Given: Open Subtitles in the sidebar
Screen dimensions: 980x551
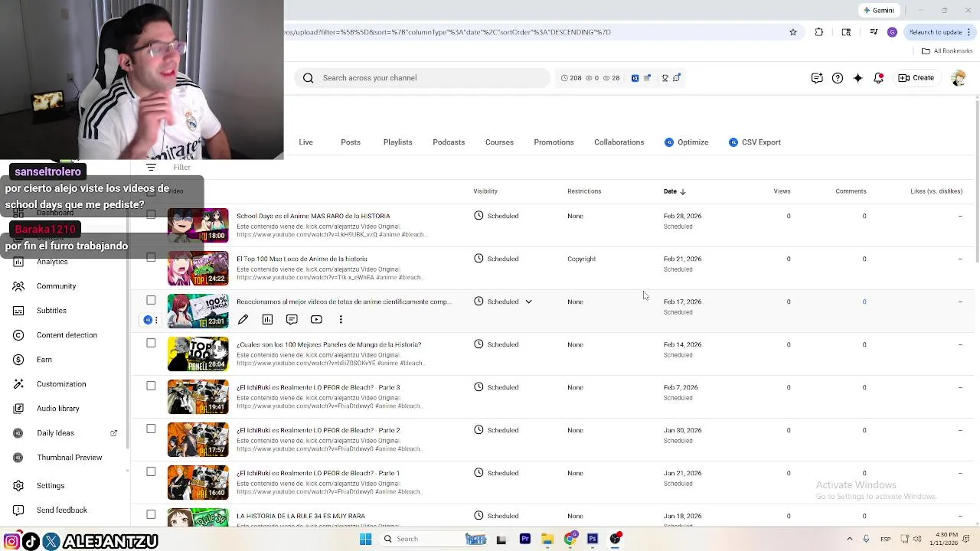Looking at the screenshot, I should 51,311.
